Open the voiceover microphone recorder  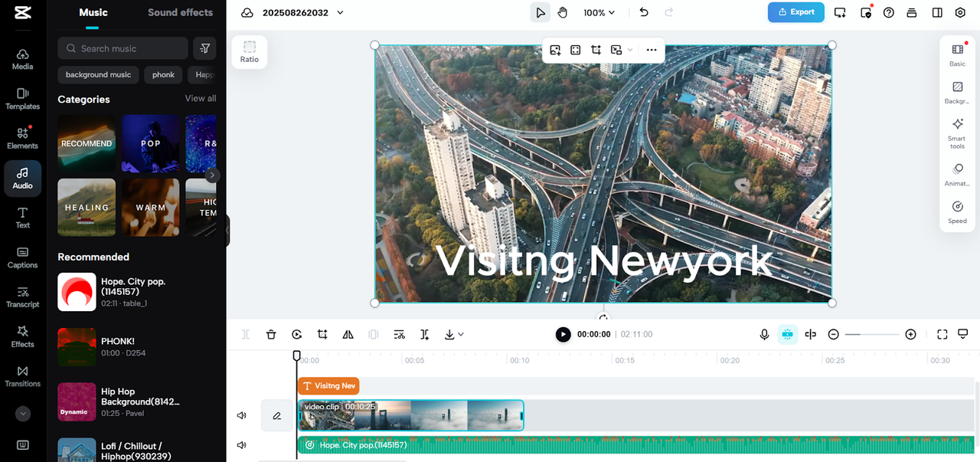[764, 335]
